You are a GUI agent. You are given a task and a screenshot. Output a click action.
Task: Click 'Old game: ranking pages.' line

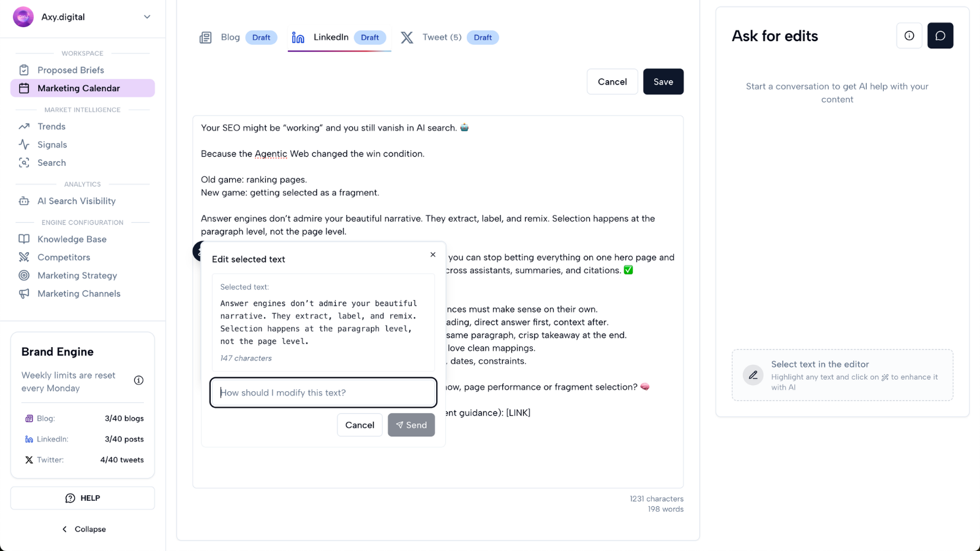pos(254,179)
